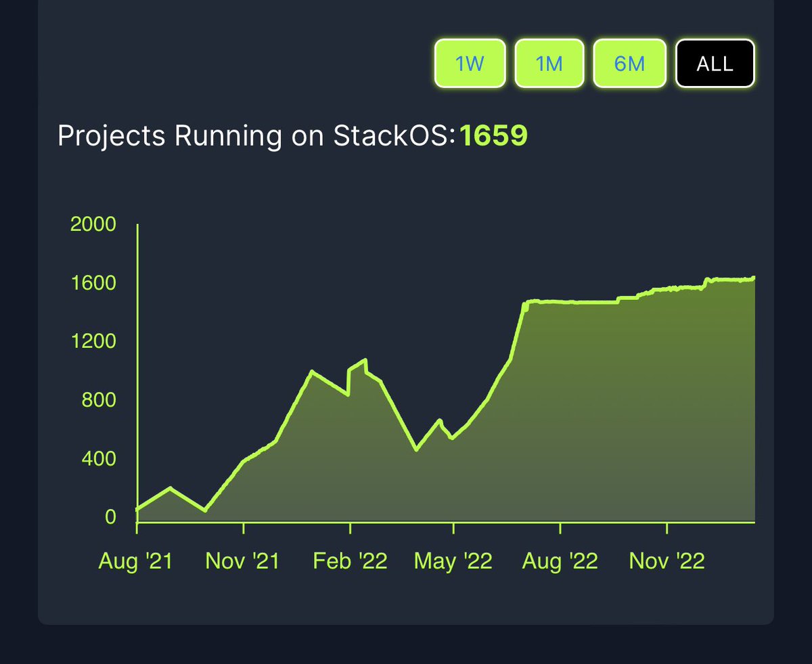Choose the ALL time range button
The image size is (812, 664).
(x=715, y=64)
